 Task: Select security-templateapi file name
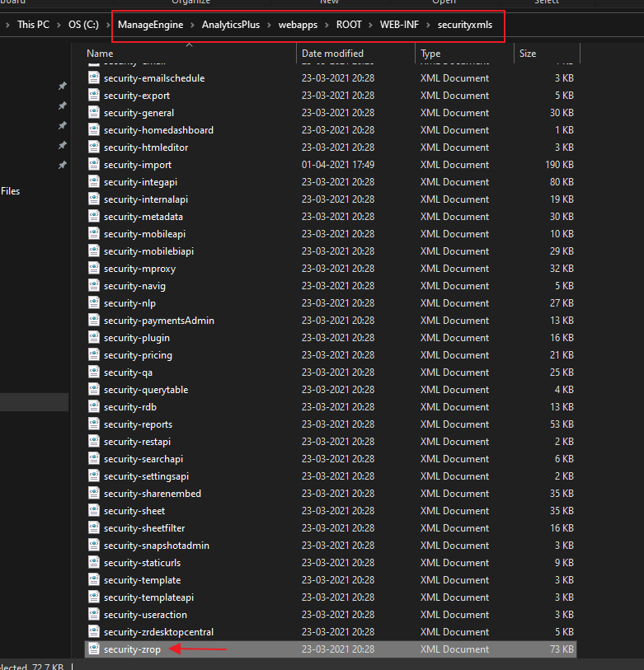pyautogui.click(x=148, y=597)
